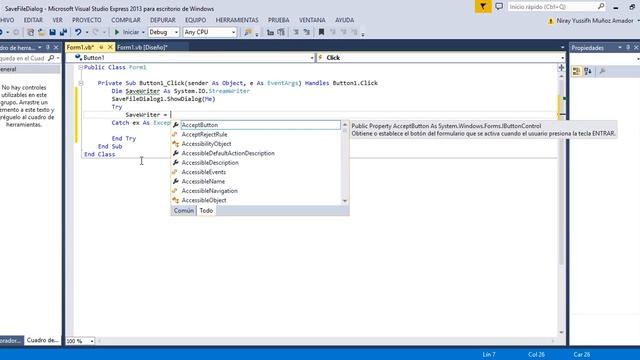640x360 pixels.
Task: Click the New Project toolbar icon
Action: pos(30,32)
